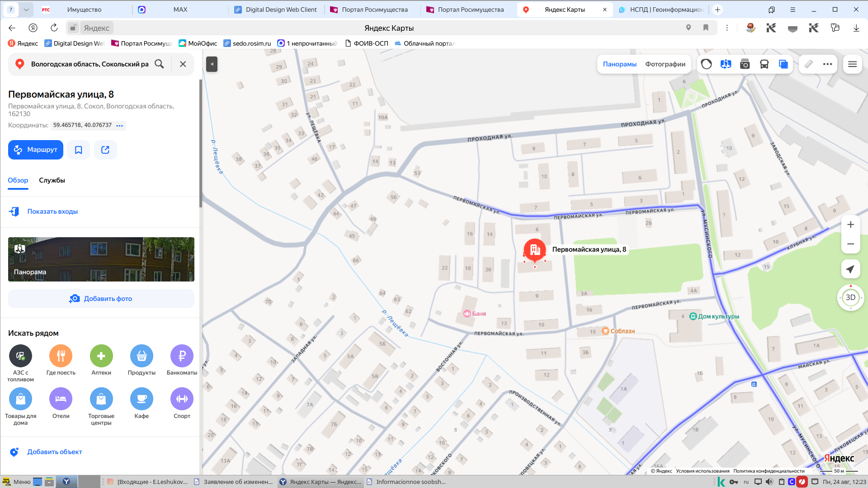The width and height of the screenshot is (868, 488).
Task: Switch to Digital Design Web Client tab
Action: tap(276, 9)
